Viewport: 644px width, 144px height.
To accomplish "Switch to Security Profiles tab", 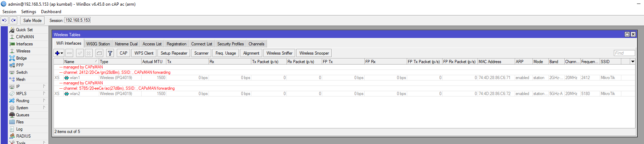I will coord(230,44).
